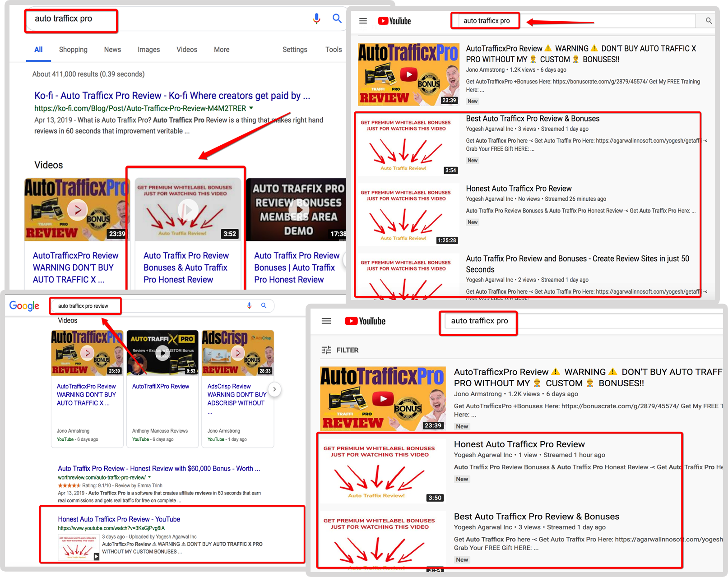Open AutoTrafficxPro Review thumbnail in top YouTube results

408,74
